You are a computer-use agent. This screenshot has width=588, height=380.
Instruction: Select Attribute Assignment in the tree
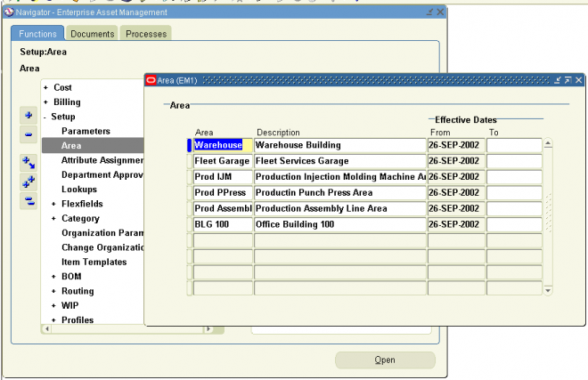102,160
